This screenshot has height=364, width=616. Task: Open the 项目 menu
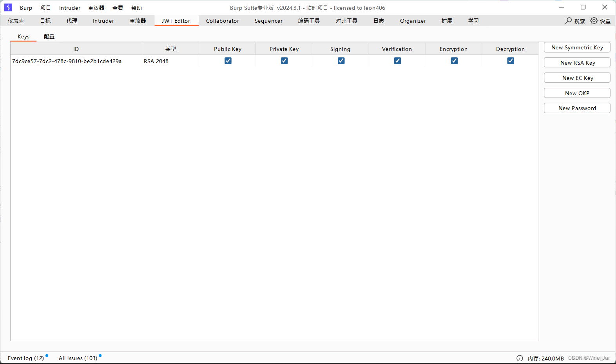click(45, 8)
